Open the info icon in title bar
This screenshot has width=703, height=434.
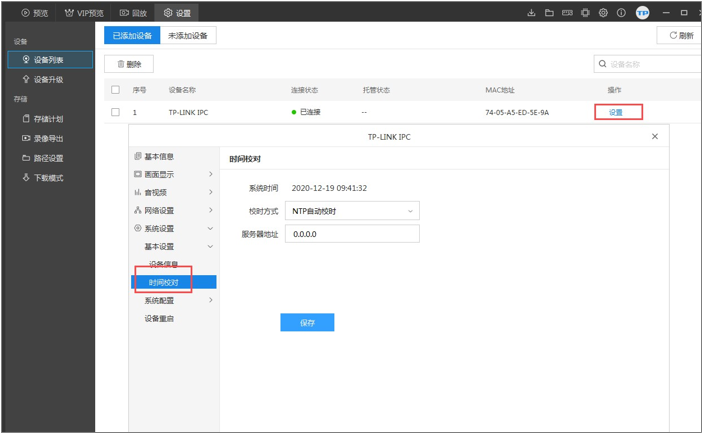pos(621,13)
